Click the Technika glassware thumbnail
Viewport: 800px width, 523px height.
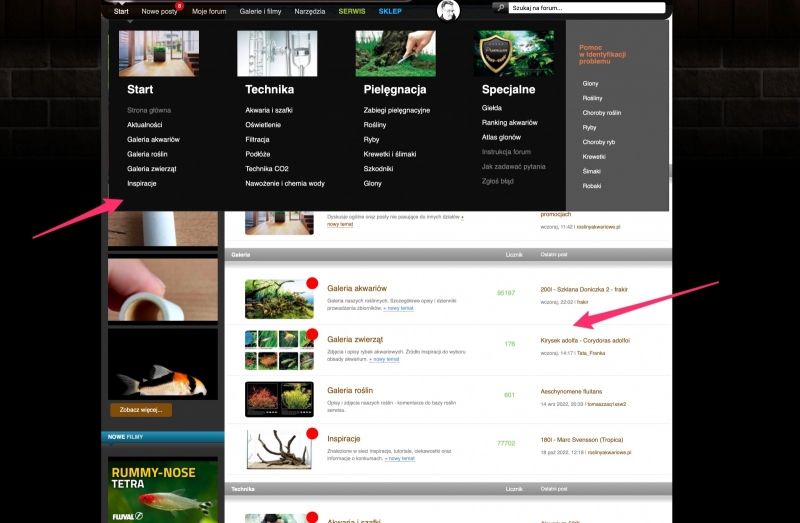pos(277,53)
